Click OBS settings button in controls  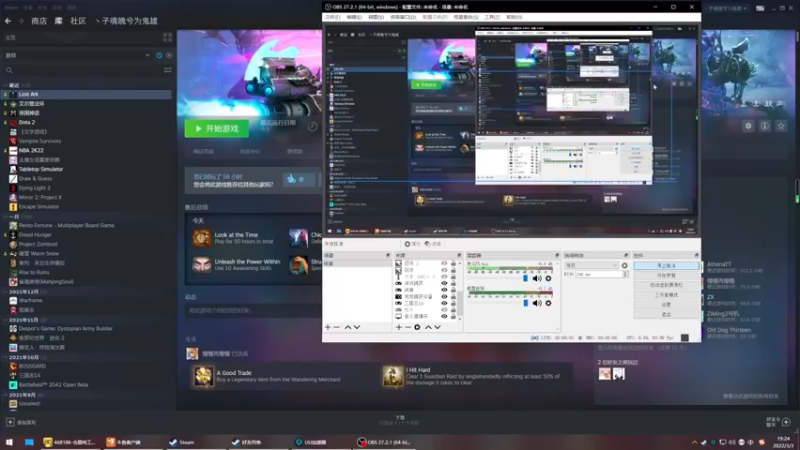tap(666, 305)
